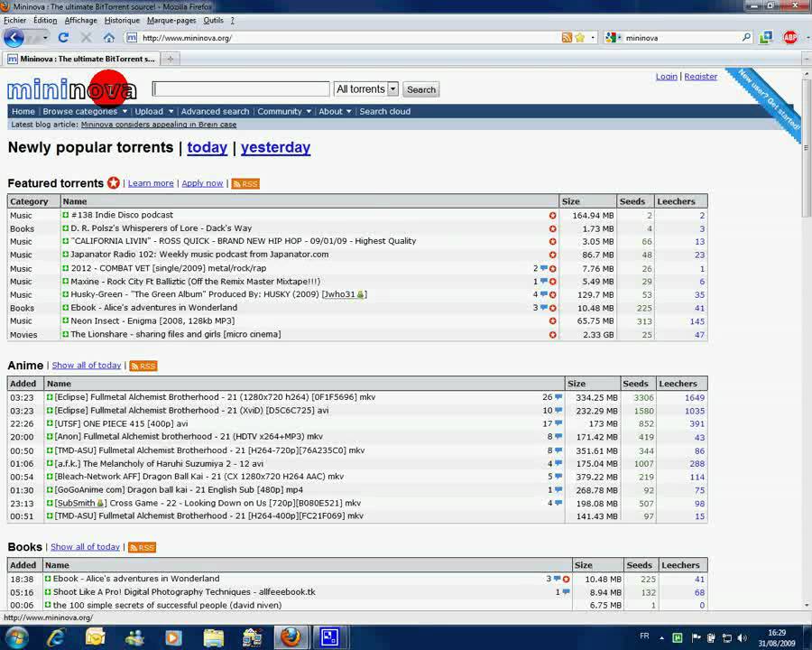
Task: Click the volume speaker tray icon
Action: click(x=743, y=637)
